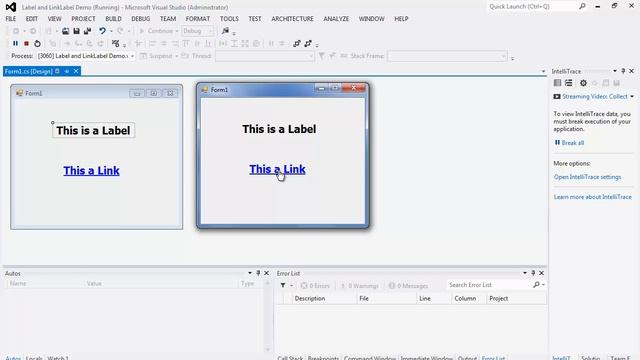Toggle auto-hide pin on Autos panel
Screen dimensions: 640x360
258,273
